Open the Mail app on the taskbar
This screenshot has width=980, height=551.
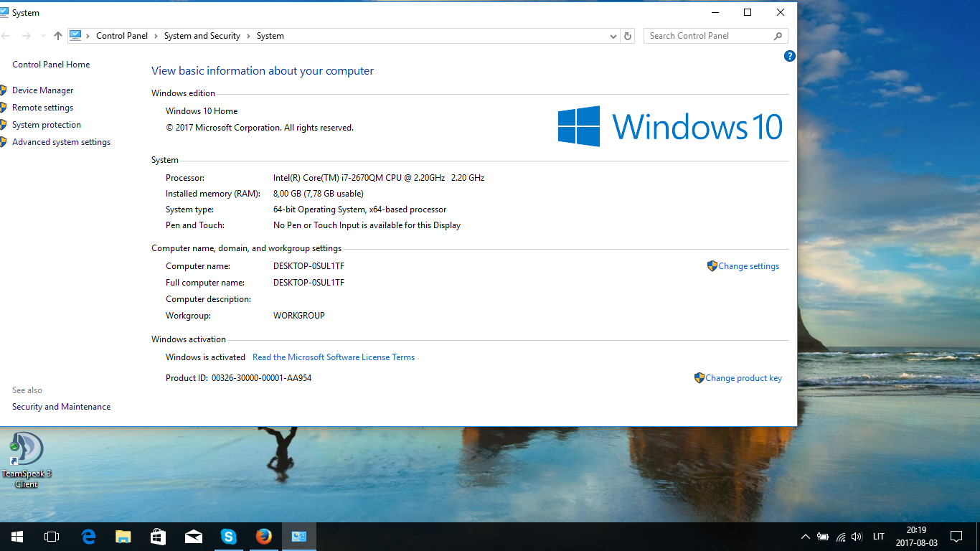[194, 537]
